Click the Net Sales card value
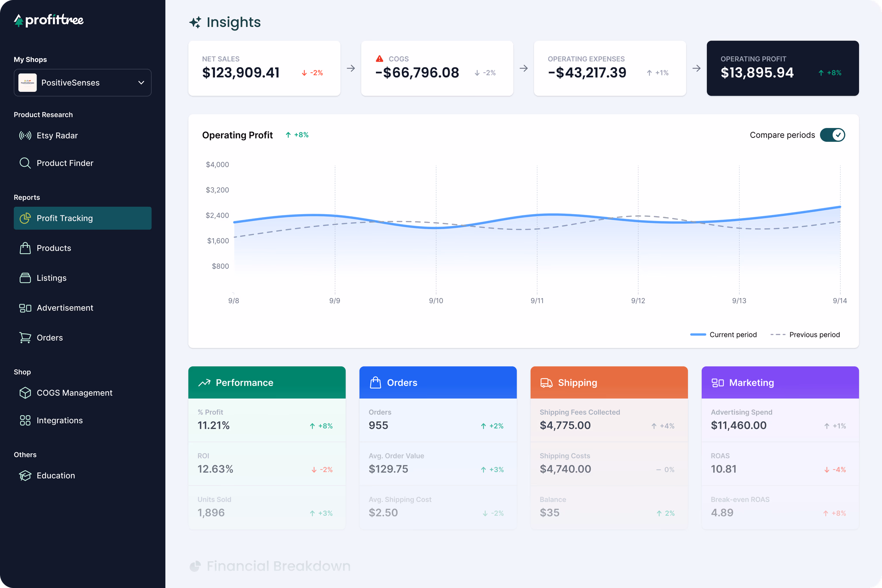Viewport: 882px width, 588px height. tap(241, 73)
